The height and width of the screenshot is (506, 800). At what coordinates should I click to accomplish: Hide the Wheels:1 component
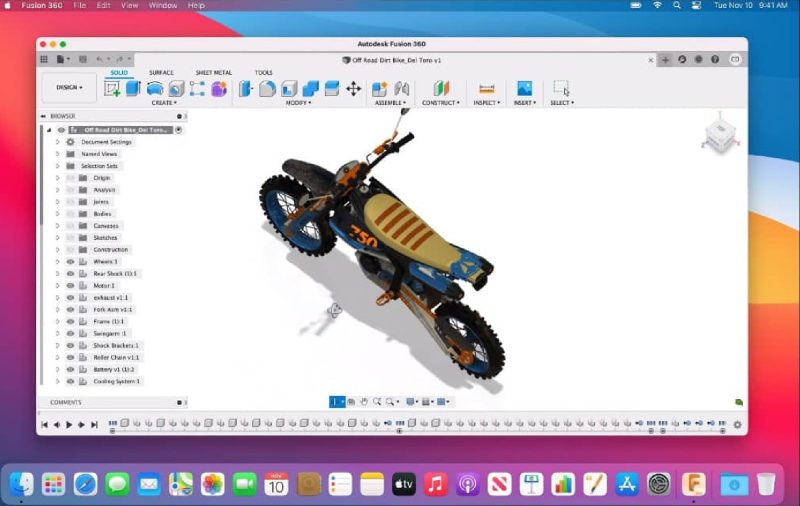[70, 262]
